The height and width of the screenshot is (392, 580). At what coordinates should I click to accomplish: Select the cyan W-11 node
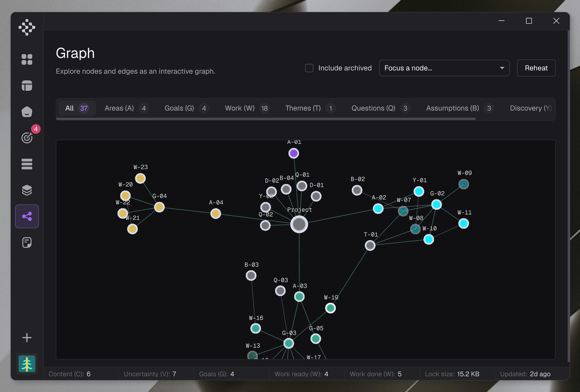(463, 223)
